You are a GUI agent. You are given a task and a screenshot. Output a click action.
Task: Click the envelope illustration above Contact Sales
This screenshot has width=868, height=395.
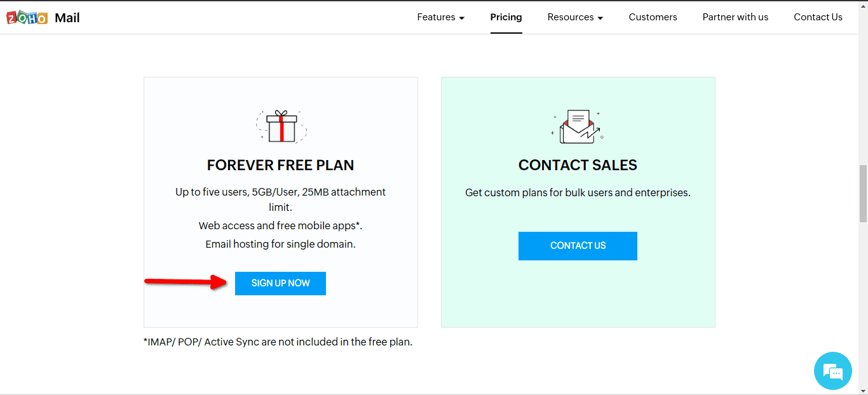tap(577, 125)
